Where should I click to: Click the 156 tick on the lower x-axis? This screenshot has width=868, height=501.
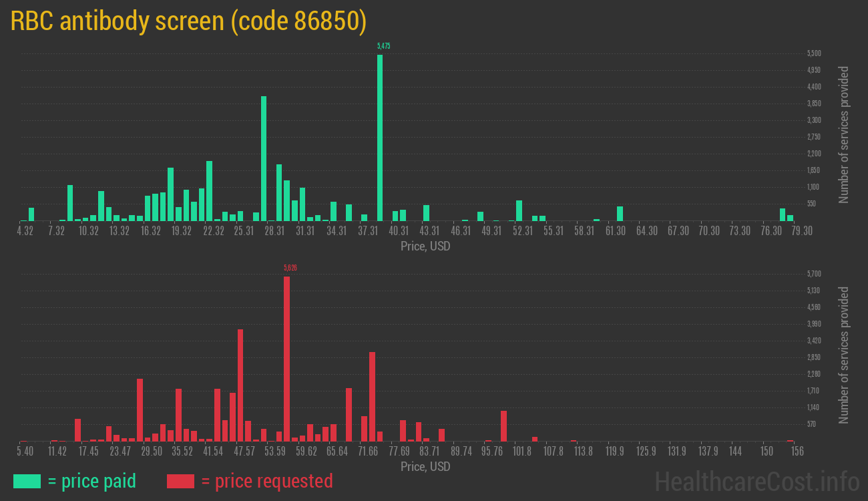(797, 452)
